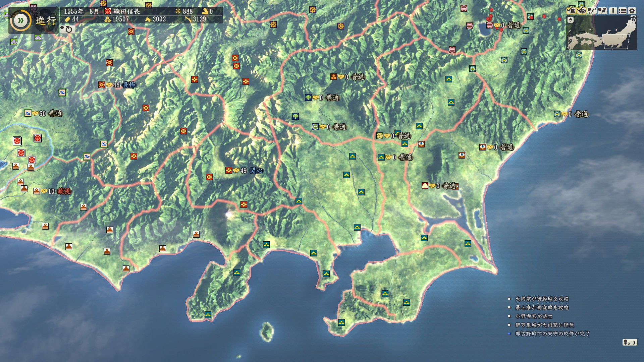Toggle the diplomacy handshake display filter
Image resolution: width=644 pixels, height=362 pixels.
click(582, 10)
